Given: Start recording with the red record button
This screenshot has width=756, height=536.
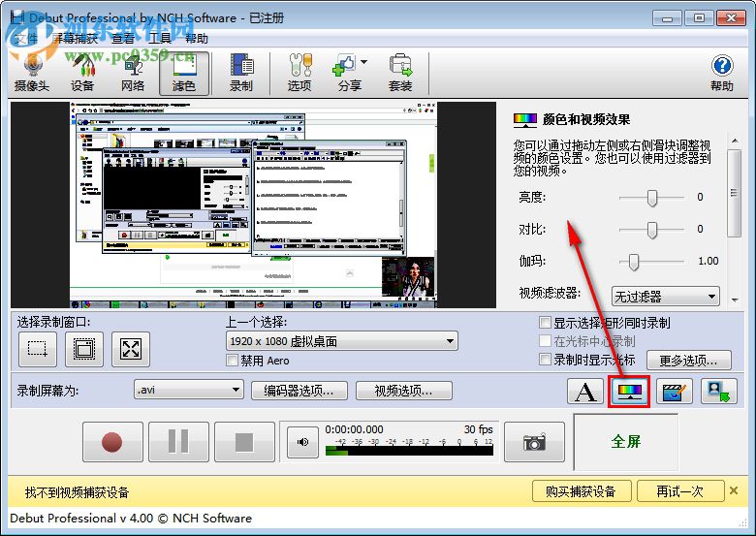Looking at the screenshot, I should pos(112,442).
